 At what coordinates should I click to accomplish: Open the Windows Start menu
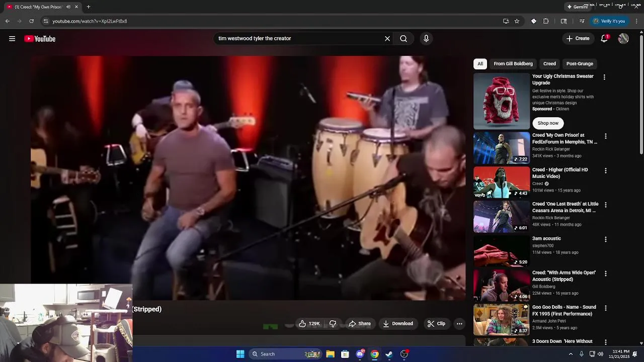click(x=240, y=354)
